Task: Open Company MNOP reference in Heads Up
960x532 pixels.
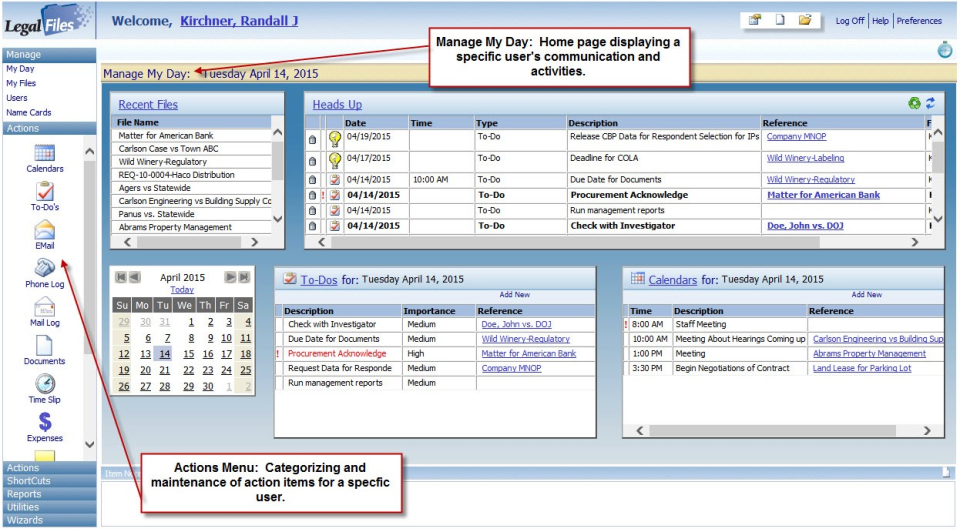Action: click(796, 137)
